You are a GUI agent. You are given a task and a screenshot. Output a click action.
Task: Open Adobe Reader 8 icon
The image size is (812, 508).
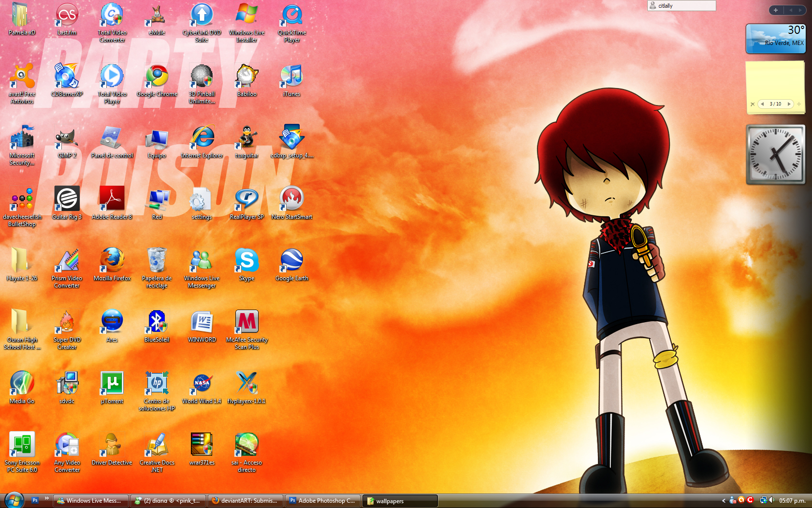pyautogui.click(x=112, y=203)
